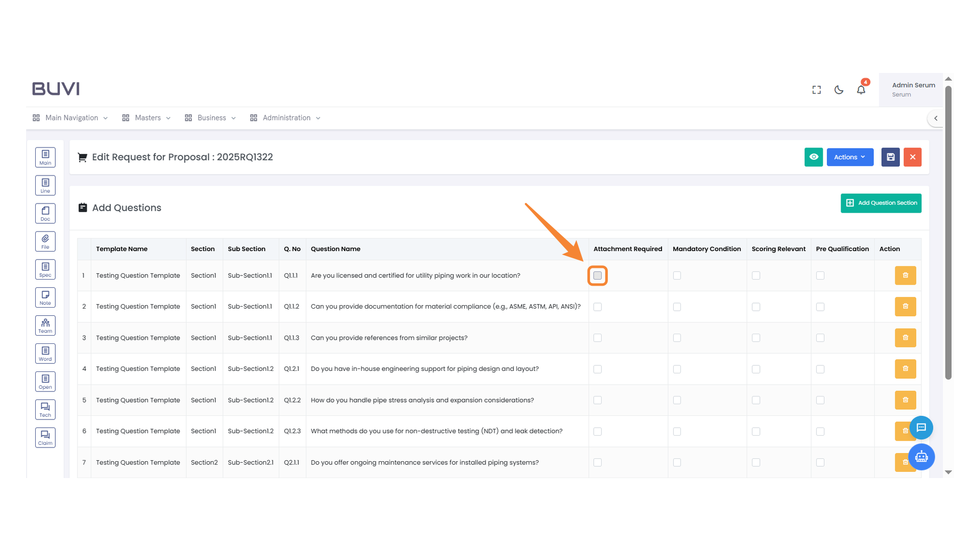Screen dimensions: 980x551
Task: Open the Actions dropdown
Action: pos(849,157)
